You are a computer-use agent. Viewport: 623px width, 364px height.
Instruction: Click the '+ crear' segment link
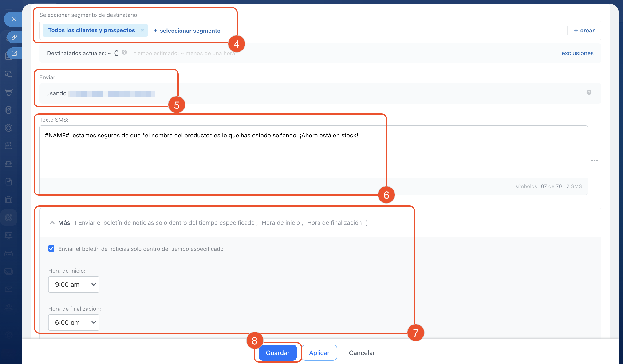click(584, 30)
